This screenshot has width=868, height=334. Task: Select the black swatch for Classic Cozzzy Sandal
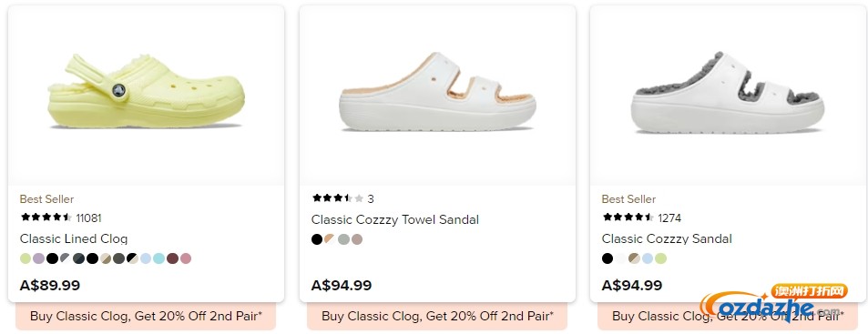click(x=608, y=258)
